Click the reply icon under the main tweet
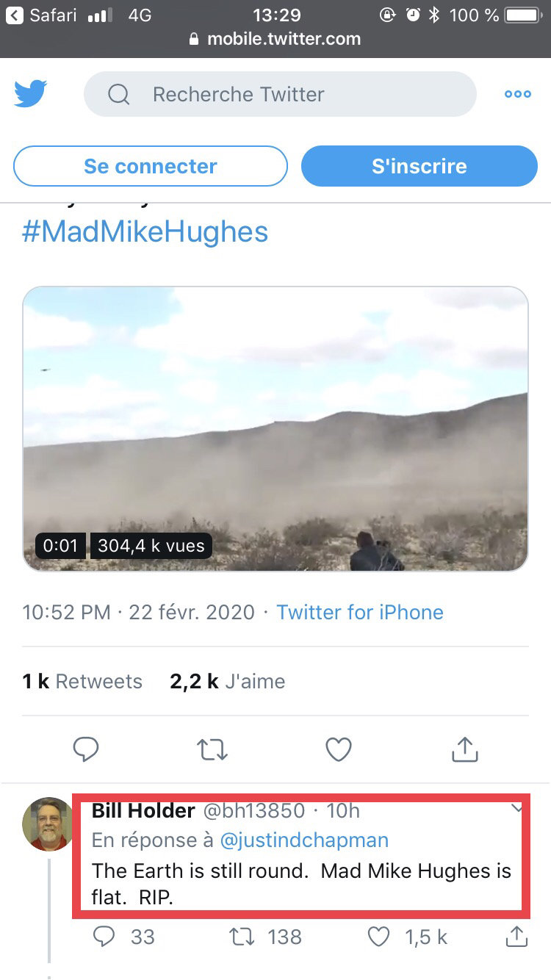Screen dimensions: 551x980 (86, 749)
